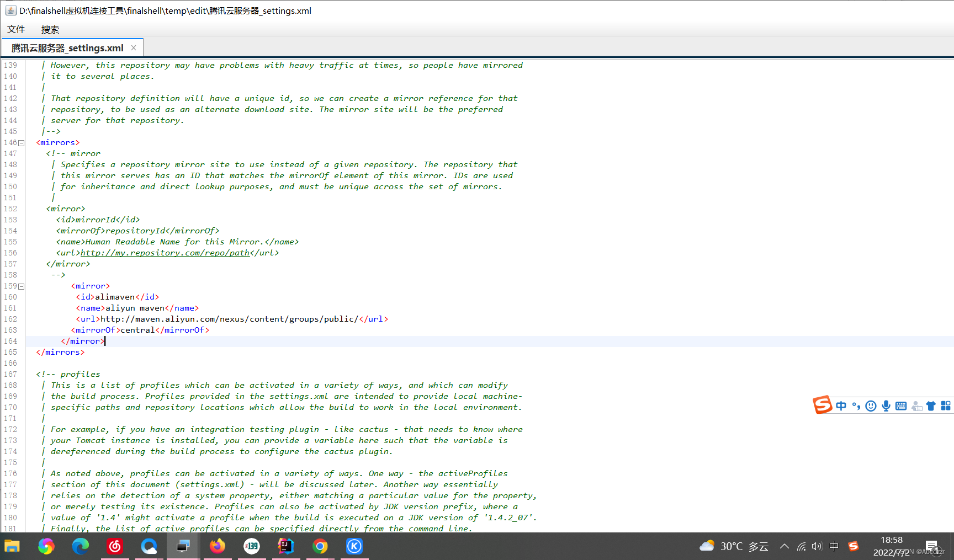Click the '<!-- profiles' comment line
The image size is (954, 560).
tap(68, 374)
